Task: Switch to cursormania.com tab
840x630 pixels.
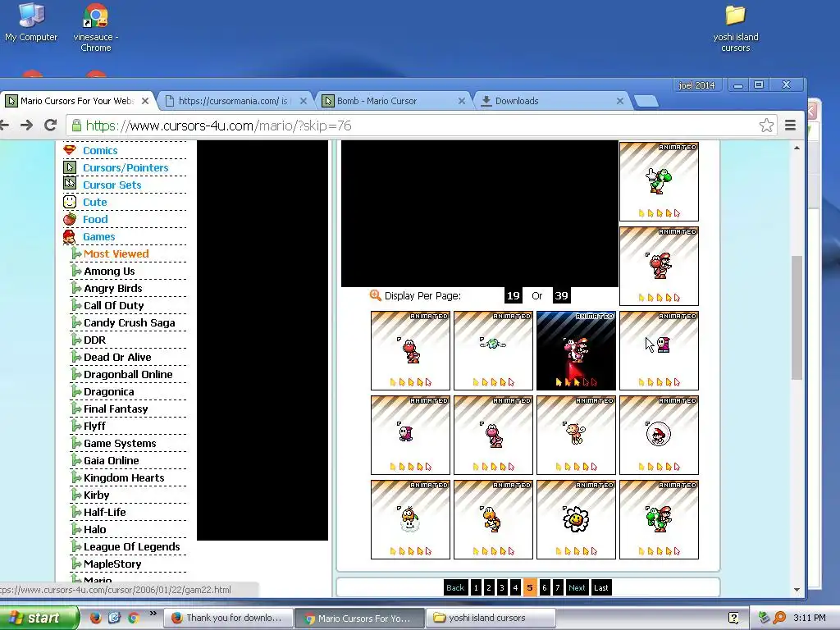Action: (233, 101)
